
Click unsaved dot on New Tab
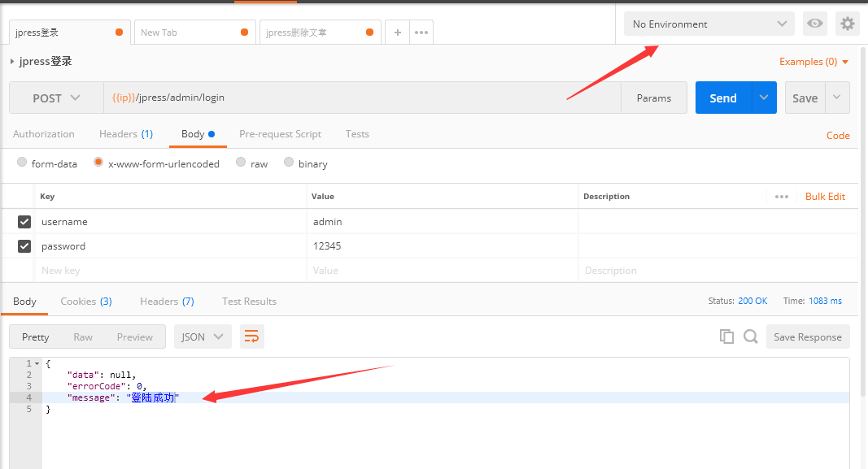244,32
